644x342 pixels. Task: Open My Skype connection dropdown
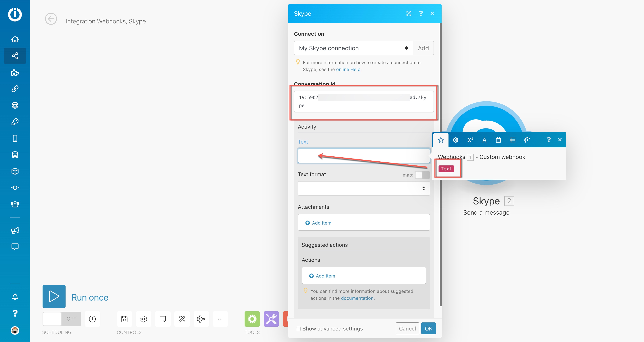click(x=353, y=48)
